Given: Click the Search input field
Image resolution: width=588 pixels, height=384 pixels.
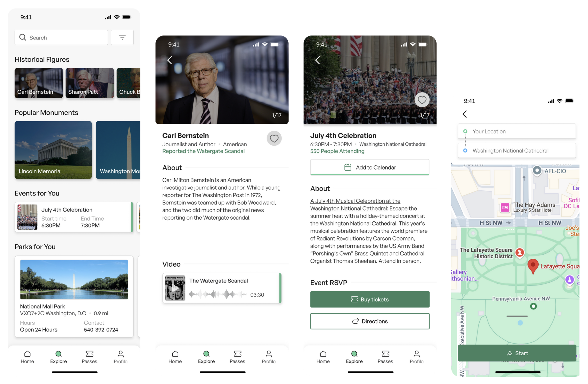Looking at the screenshot, I should (61, 37).
